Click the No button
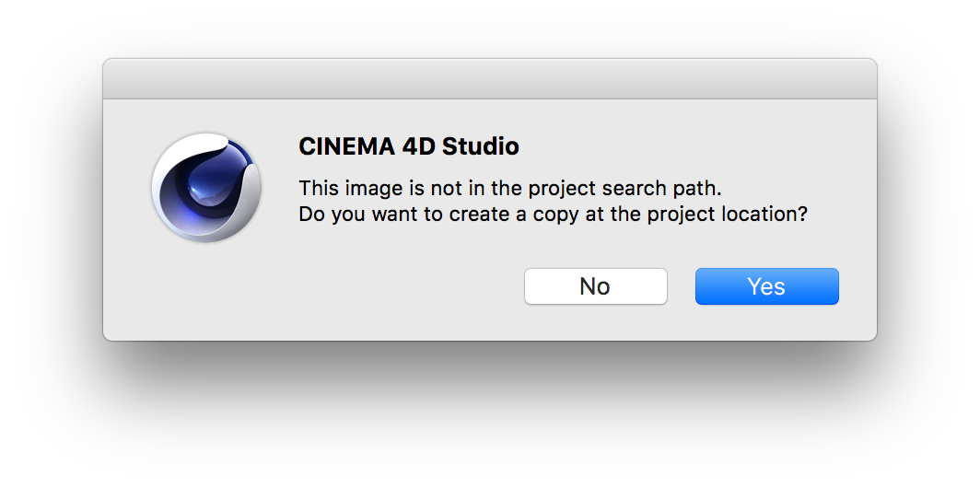980x488 pixels. pos(595,286)
